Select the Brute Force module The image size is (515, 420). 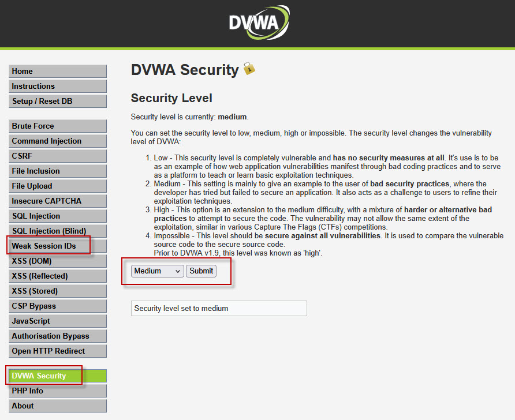point(58,126)
